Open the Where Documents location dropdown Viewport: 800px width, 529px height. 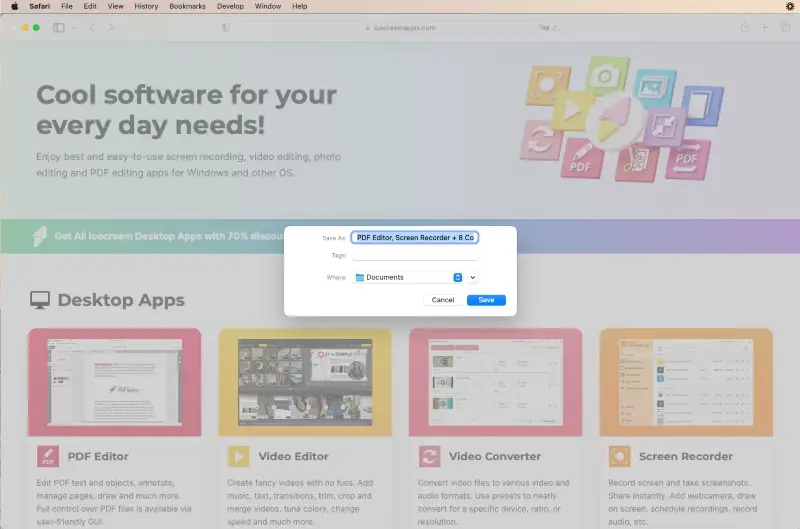[408, 278]
